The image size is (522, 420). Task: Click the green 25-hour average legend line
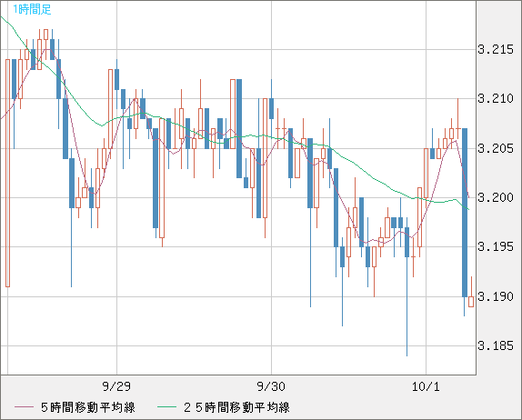coord(166,407)
